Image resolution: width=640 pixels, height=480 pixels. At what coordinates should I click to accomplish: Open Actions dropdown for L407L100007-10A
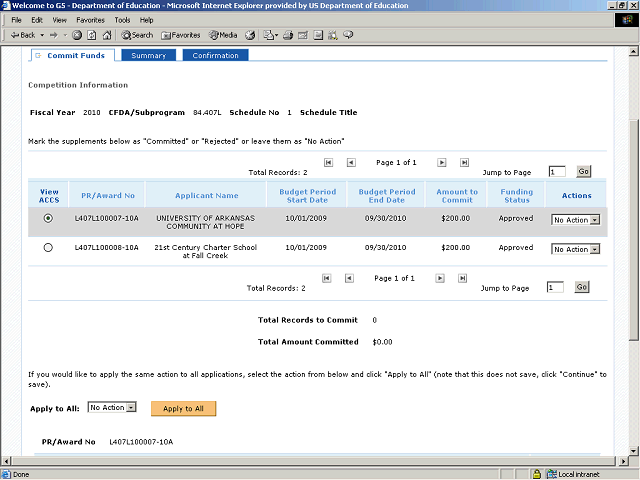[576, 220]
